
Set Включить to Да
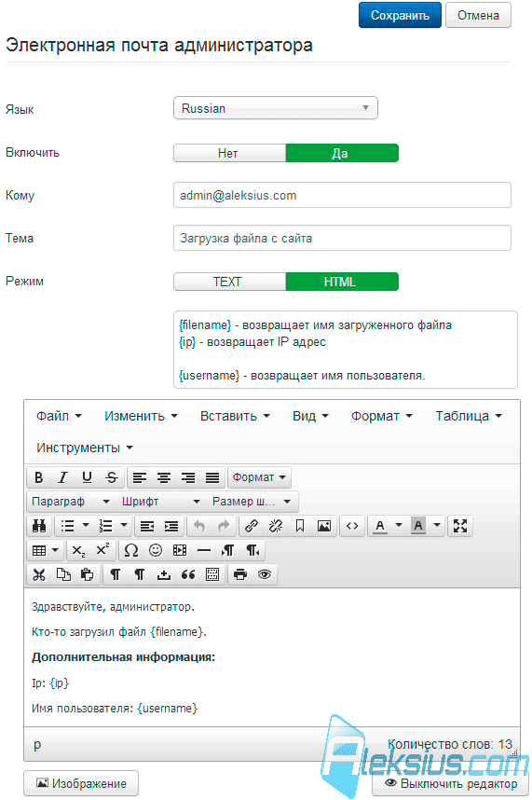click(342, 153)
